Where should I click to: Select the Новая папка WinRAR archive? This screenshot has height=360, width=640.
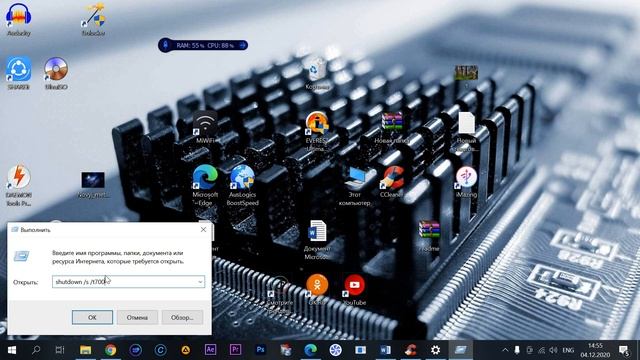point(392,127)
